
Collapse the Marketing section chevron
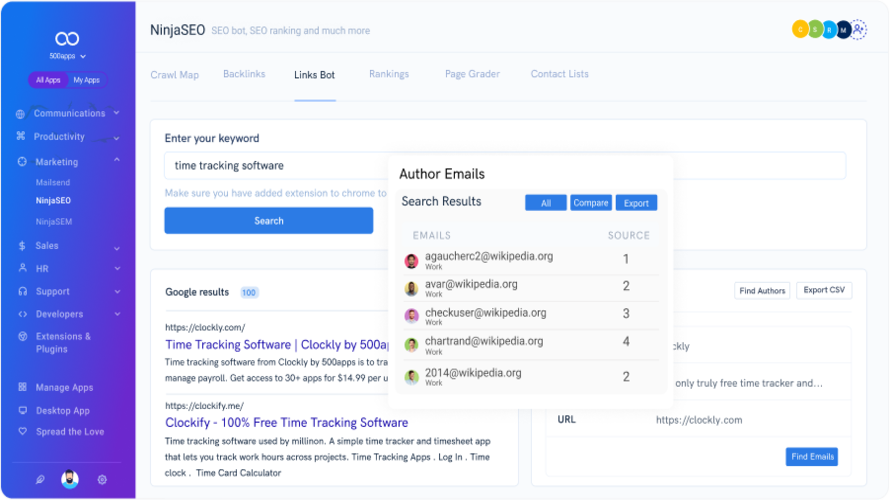(x=116, y=161)
